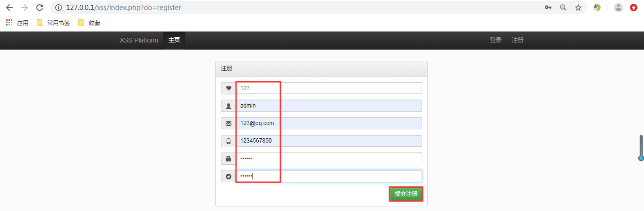
Task: Click the XSS Platform brand link
Action: (139, 40)
